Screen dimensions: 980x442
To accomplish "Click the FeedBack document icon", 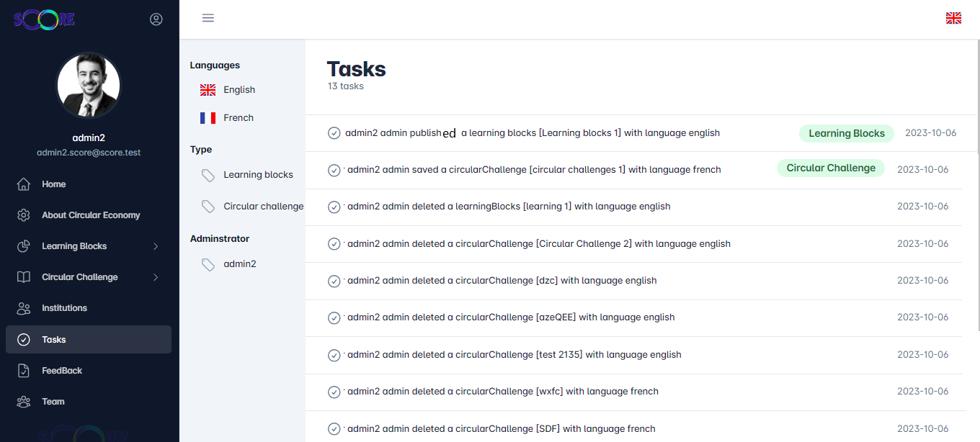I will click(24, 371).
